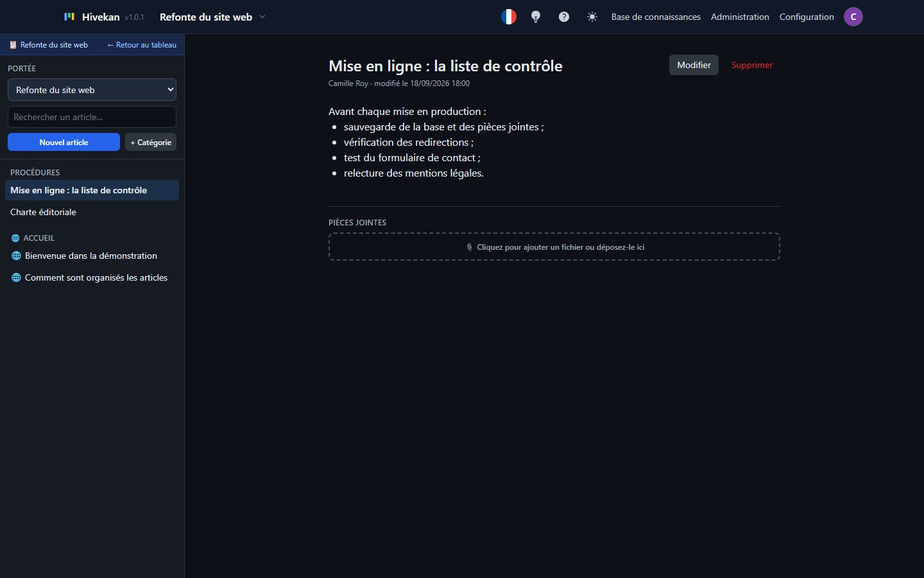Click the paperclip icon in attachments dropzone
Image resolution: width=924 pixels, height=578 pixels.
pos(469,247)
